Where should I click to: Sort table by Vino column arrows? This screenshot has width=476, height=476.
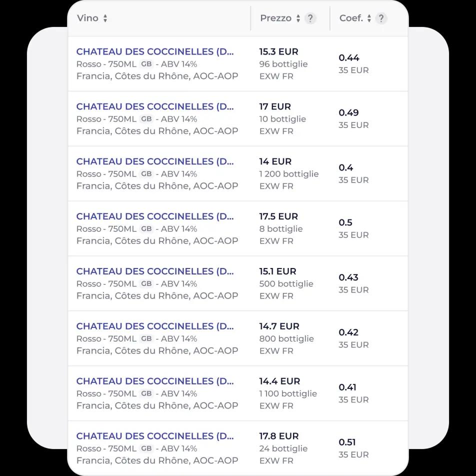click(105, 18)
